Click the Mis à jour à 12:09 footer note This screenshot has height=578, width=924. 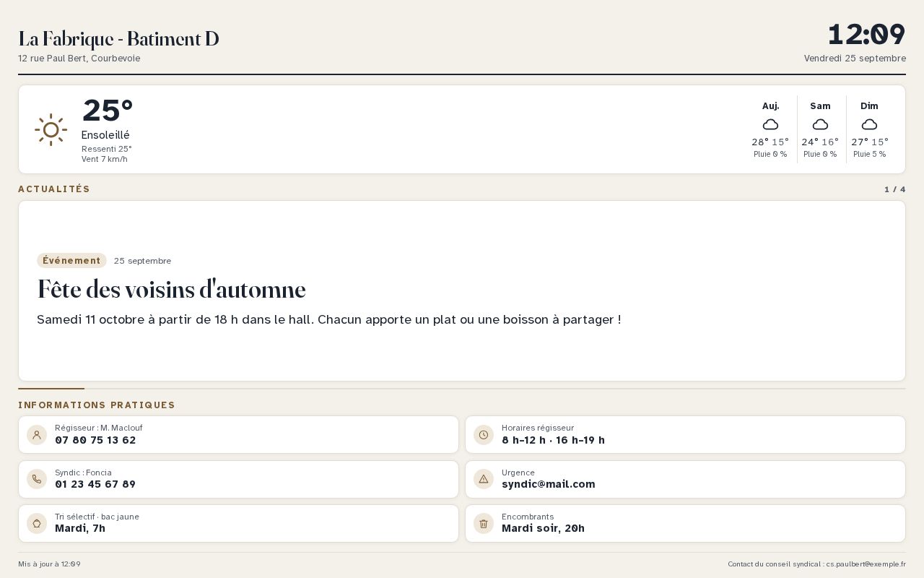(49, 564)
